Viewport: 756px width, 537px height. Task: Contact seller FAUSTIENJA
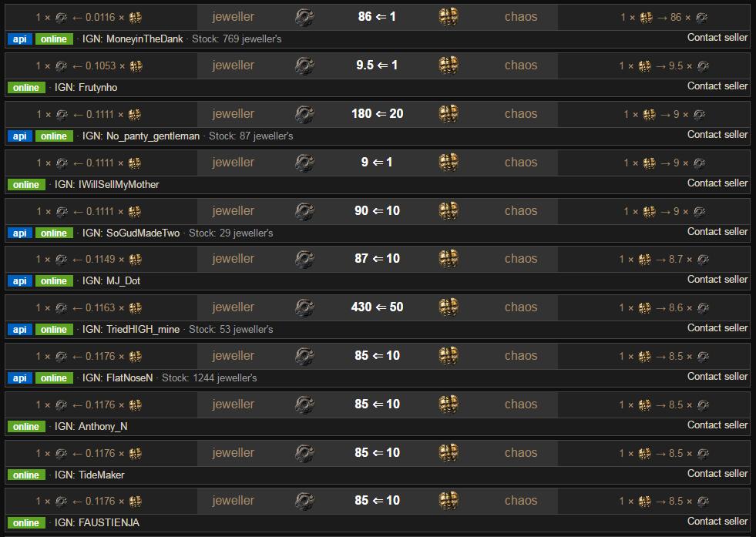coord(717,521)
